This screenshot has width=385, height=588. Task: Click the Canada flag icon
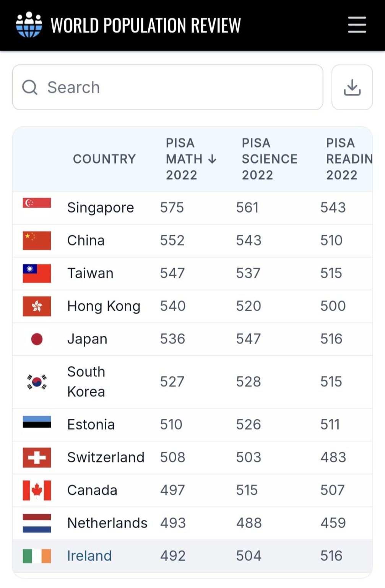[37, 490]
